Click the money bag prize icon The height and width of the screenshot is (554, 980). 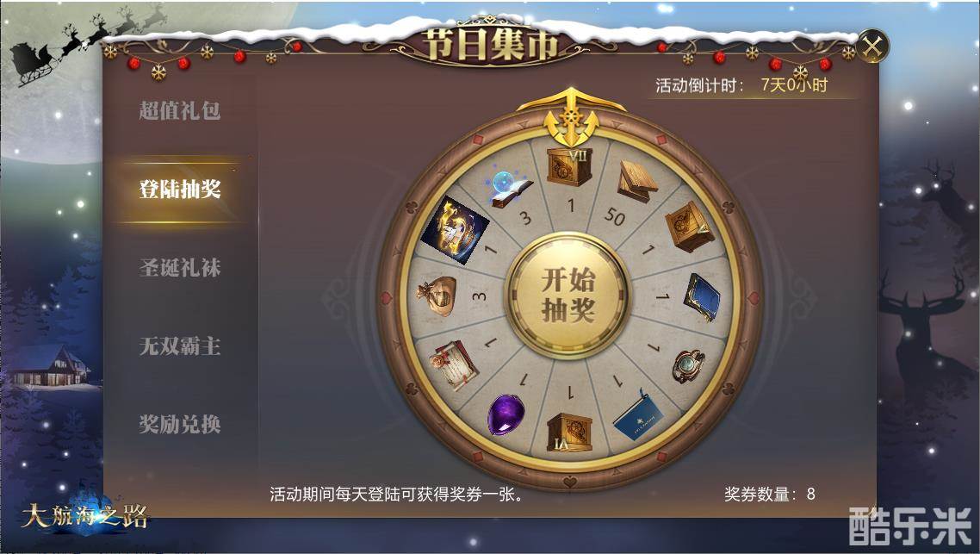437,296
